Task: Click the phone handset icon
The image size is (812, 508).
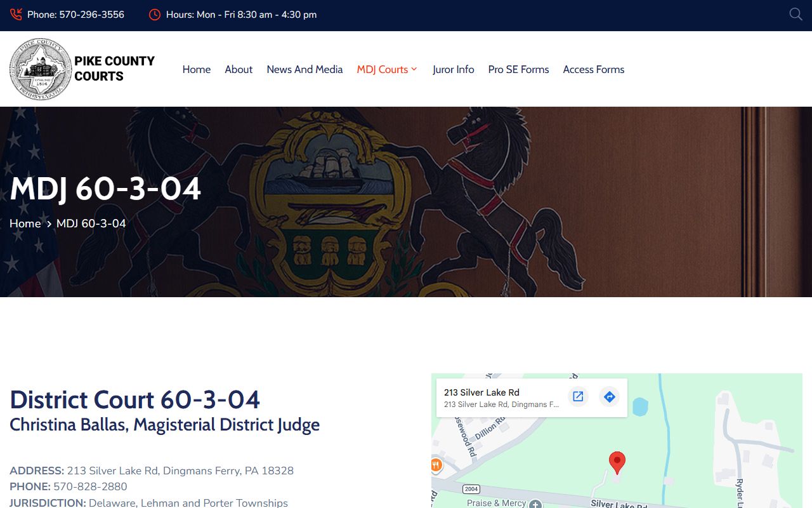Action: pos(16,14)
